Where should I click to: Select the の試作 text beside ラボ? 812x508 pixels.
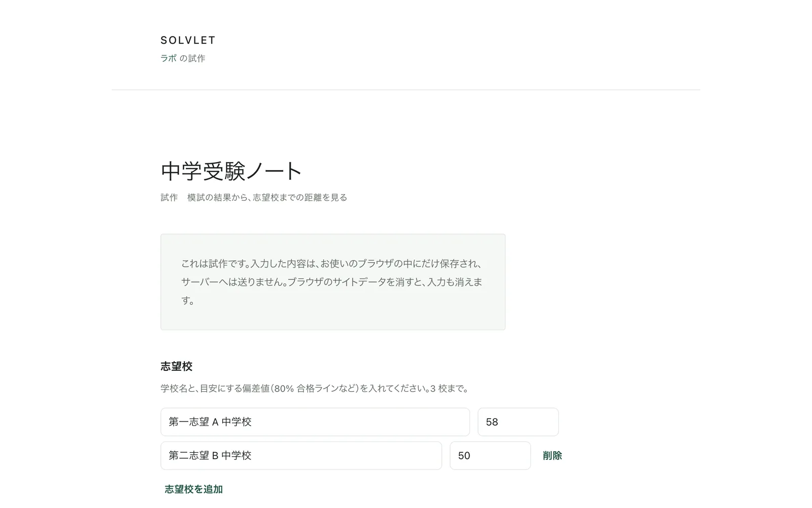coord(192,58)
